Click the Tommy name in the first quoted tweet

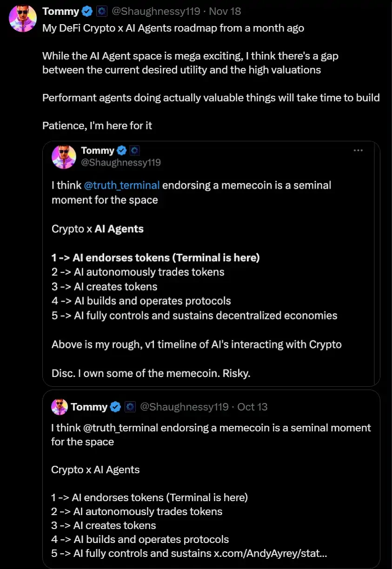pyautogui.click(x=97, y=151)
